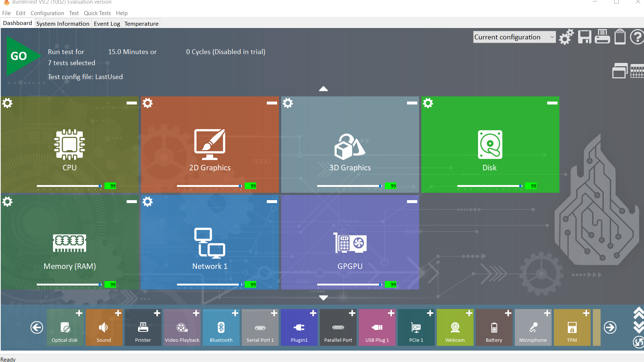Click the printer icon in top toolbar
This screenshot has width=644, height=362.
[x=602, y=36]
